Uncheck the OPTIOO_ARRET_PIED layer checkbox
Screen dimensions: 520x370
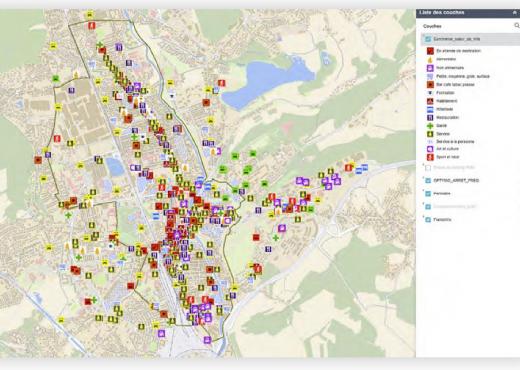point(428,180)
